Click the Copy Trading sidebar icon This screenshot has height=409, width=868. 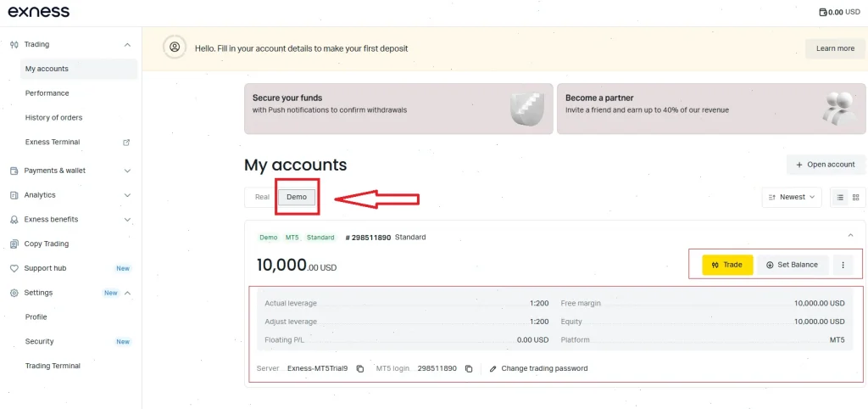[14, 244]
